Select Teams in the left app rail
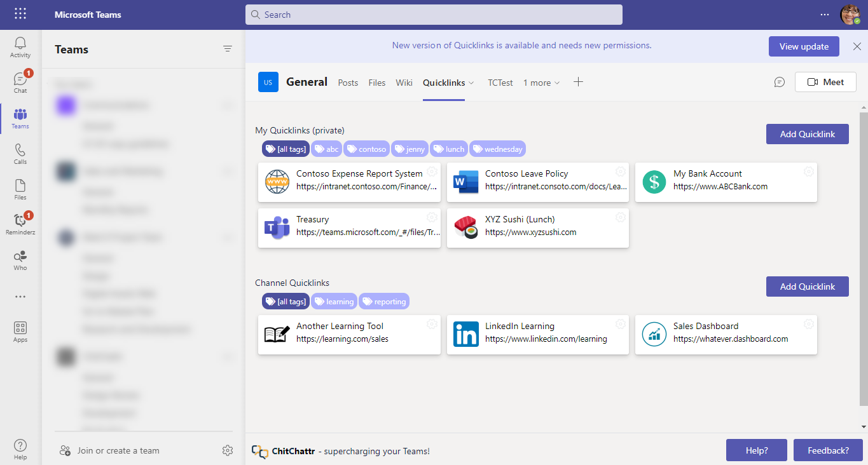This screenshot has height=465, width=868. click(20, 118)
